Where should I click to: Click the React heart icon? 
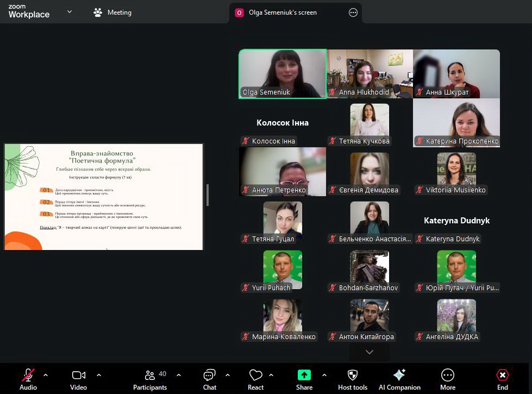pos(255,375)
